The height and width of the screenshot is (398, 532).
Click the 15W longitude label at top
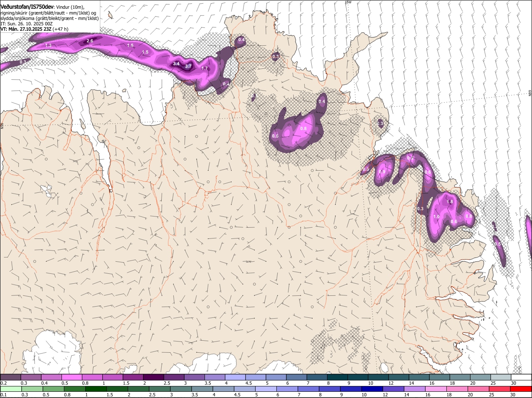click(348, 2)
